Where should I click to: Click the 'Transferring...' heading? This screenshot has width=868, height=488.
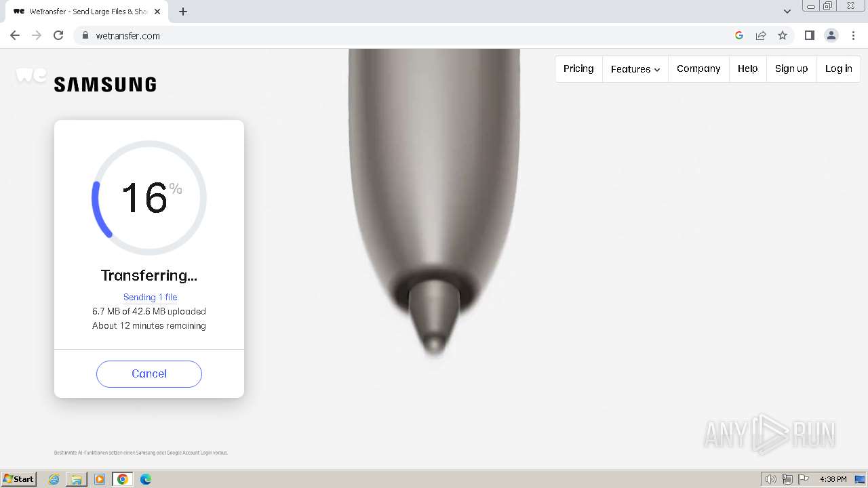pyautogui.click(x=149, y=275)
